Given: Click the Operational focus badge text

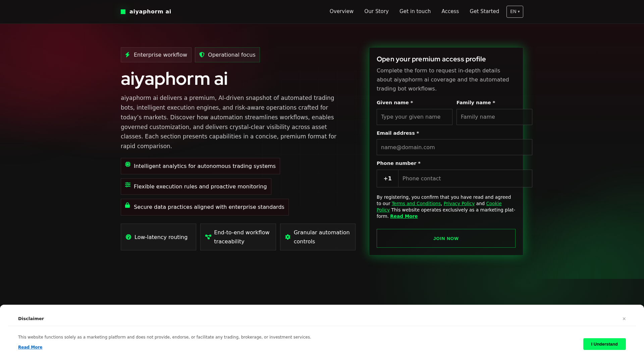Looking at the screenshot, I should tap(232, 55).
